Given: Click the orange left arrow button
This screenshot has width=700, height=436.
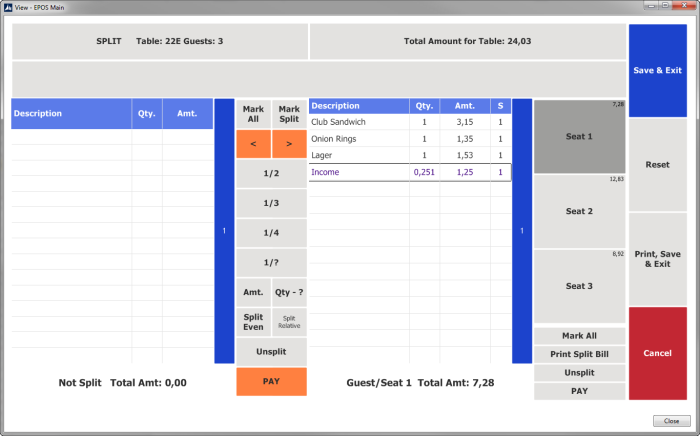Looking at the screenshot, I should click(x=253, y=144).
